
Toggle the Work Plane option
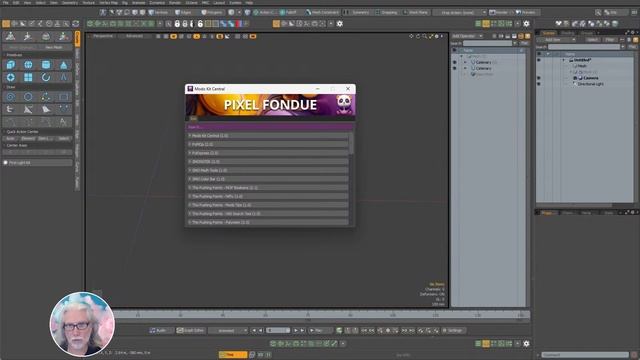click(x=415, y=13)
